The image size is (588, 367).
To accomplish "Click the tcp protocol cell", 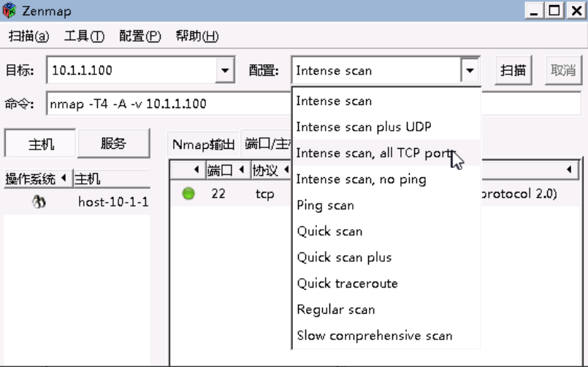I will tap(264, 194).
